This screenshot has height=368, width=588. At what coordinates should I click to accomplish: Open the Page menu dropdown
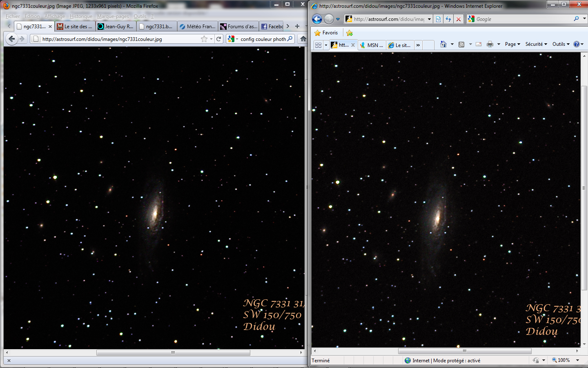[512, 44]
